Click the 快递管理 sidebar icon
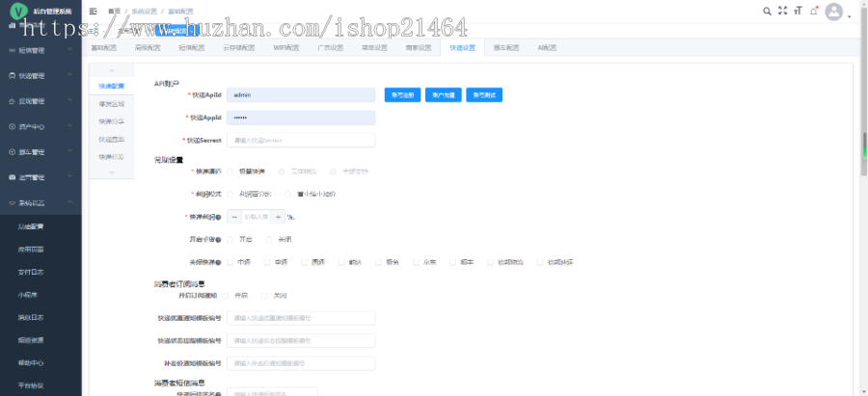Viewport: 868px width, 396px height. [12, 76]
